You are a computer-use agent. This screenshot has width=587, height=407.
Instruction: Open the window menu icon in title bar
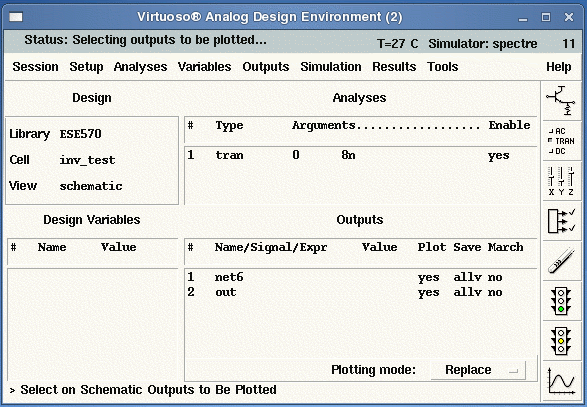[16, 17]
